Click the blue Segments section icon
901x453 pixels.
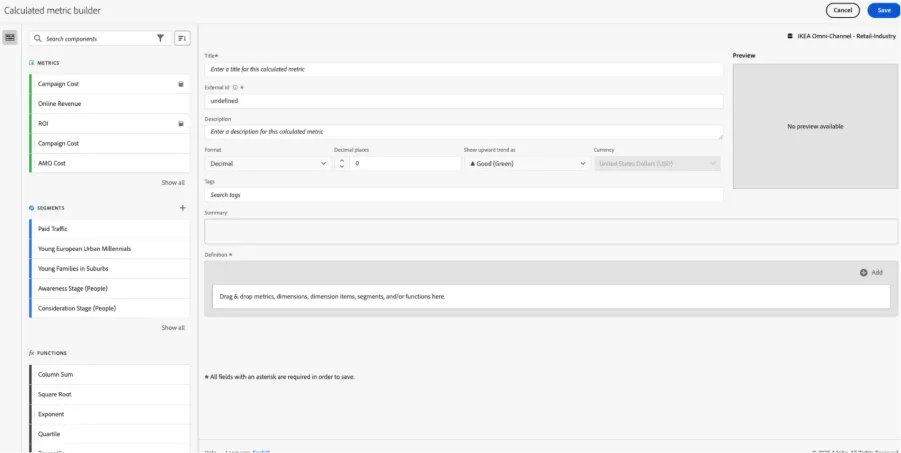32,208
